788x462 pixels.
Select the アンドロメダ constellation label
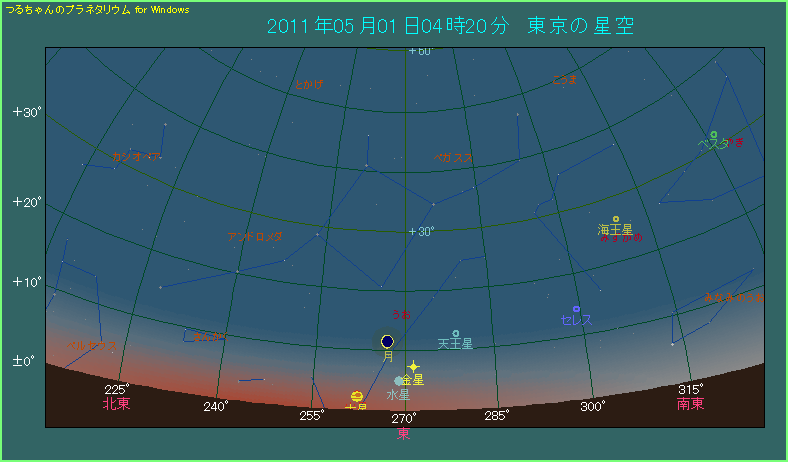click(255, 237)
